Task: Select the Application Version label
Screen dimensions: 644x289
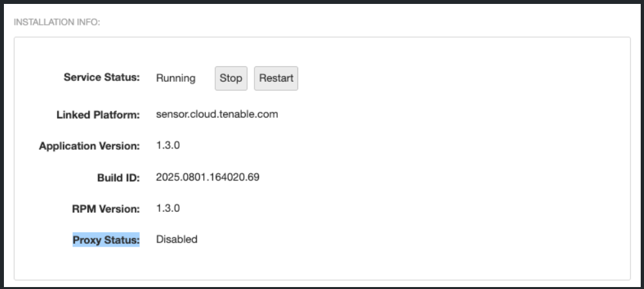Action: 90,146
